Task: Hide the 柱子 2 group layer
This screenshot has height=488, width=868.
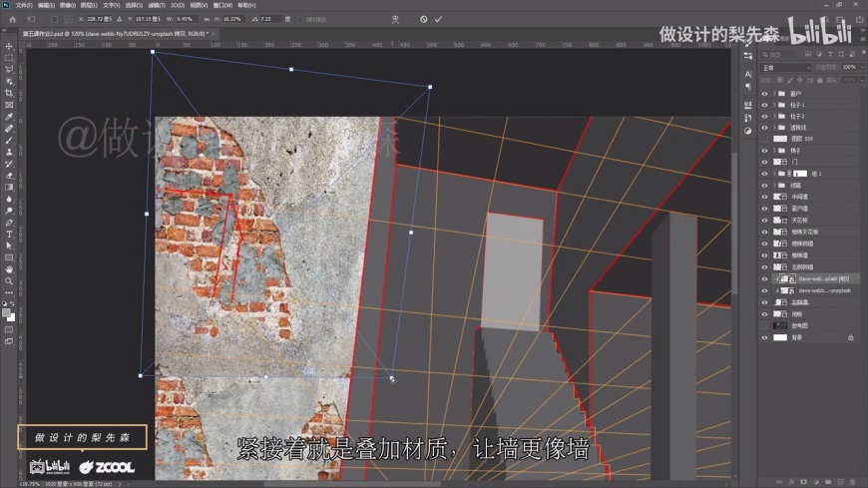Action: click(764, 117)
